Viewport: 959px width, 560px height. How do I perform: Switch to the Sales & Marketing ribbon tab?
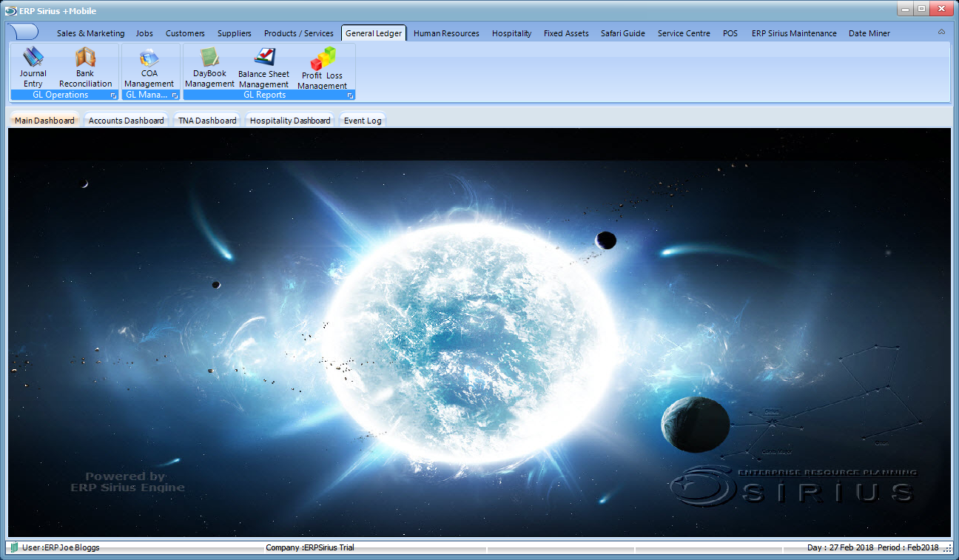(90, 33)
